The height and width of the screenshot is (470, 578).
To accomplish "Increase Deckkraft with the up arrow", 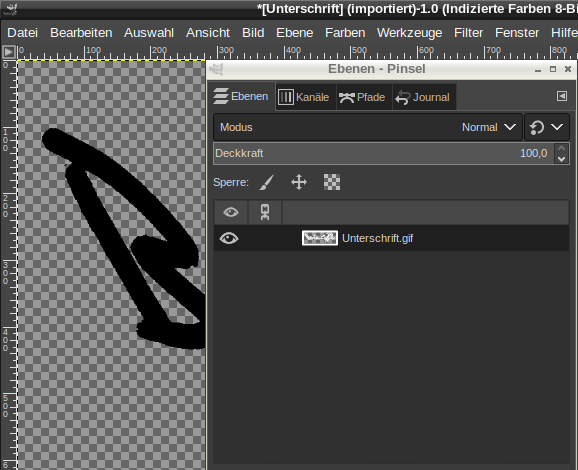I will [x=561, y=148].
